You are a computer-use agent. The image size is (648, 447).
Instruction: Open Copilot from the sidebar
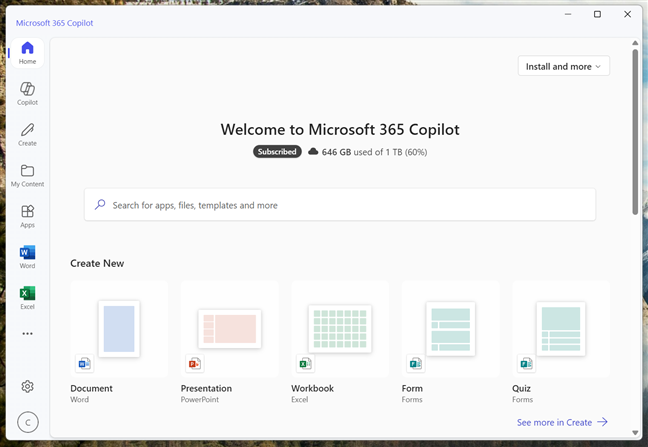click(27, 94)
